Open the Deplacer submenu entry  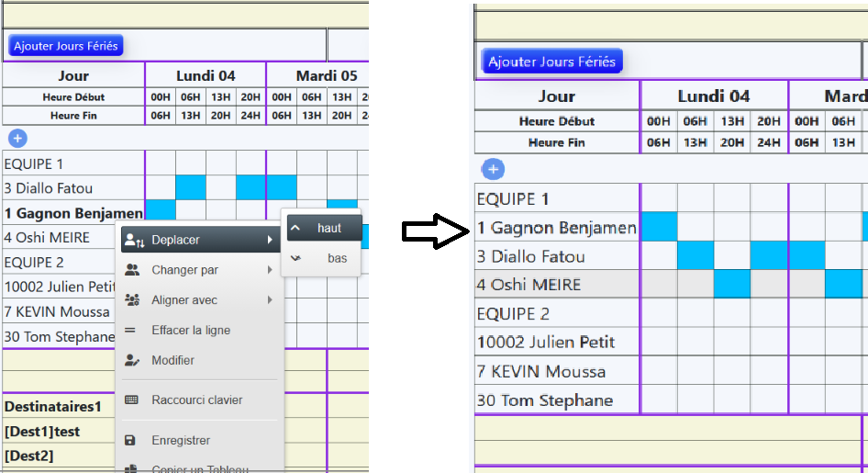point(200,240)
